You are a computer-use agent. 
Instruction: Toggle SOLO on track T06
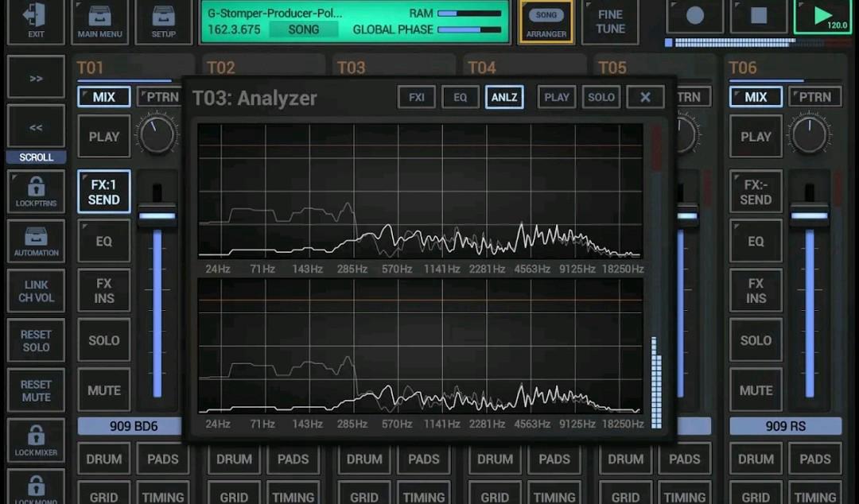[755, 340]
